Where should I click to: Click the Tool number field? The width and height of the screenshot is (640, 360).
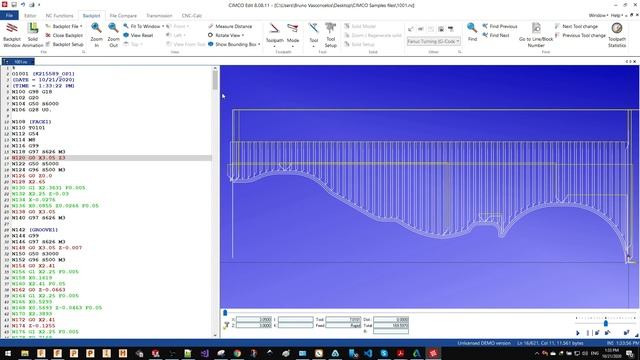click(343, 320)
